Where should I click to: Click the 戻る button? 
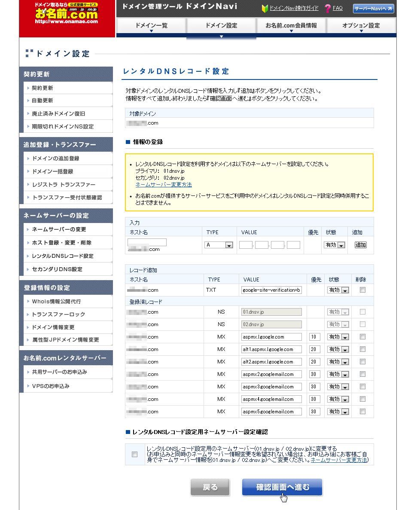(210, 487)
